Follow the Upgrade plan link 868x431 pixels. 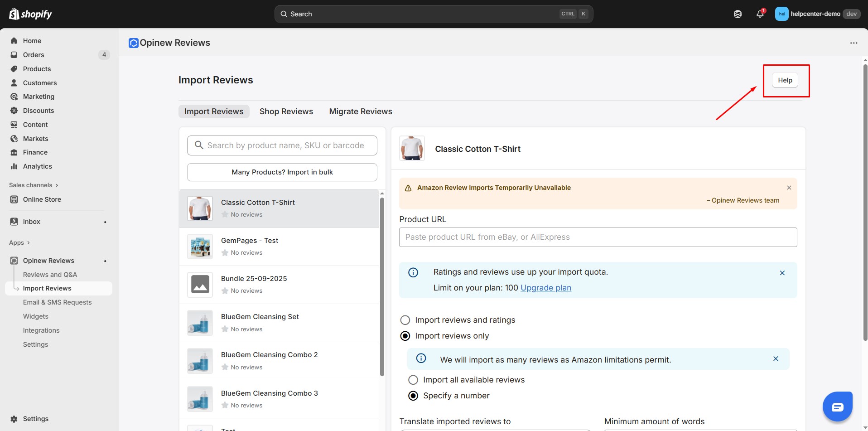[x=545, y=288]
